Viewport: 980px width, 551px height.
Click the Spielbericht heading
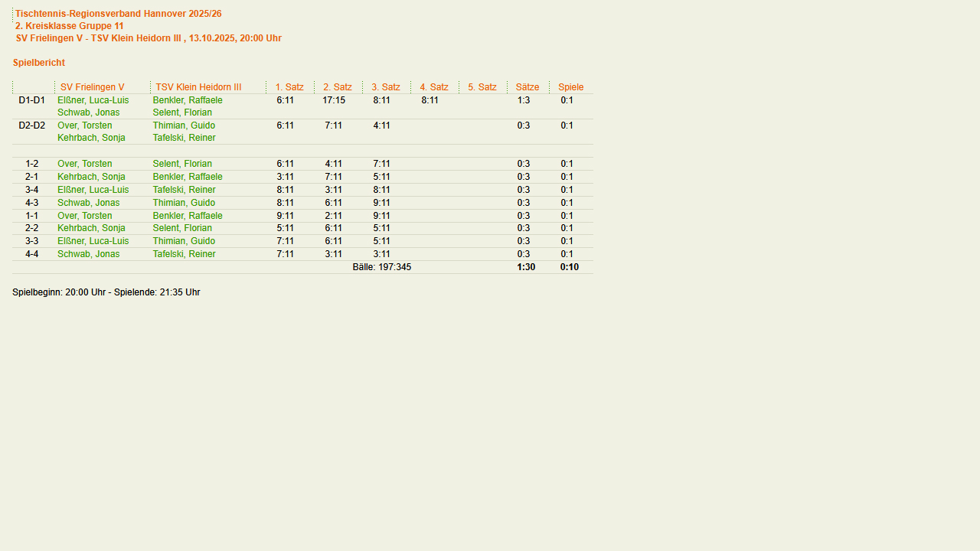pos(39,63)
